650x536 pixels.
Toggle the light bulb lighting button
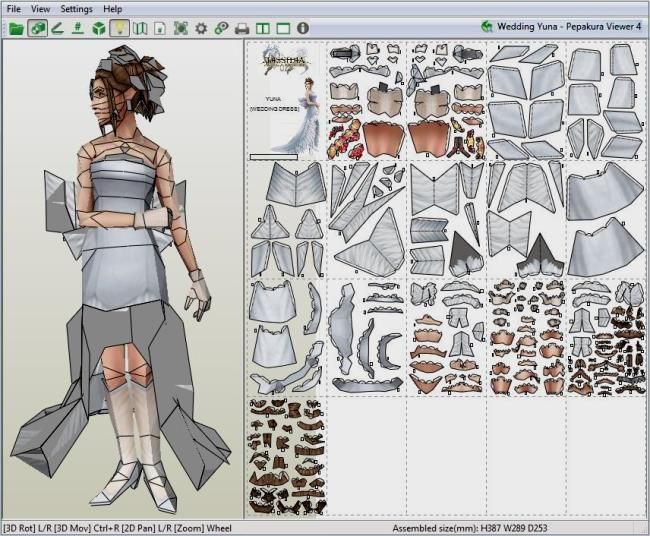click(119, 29)
